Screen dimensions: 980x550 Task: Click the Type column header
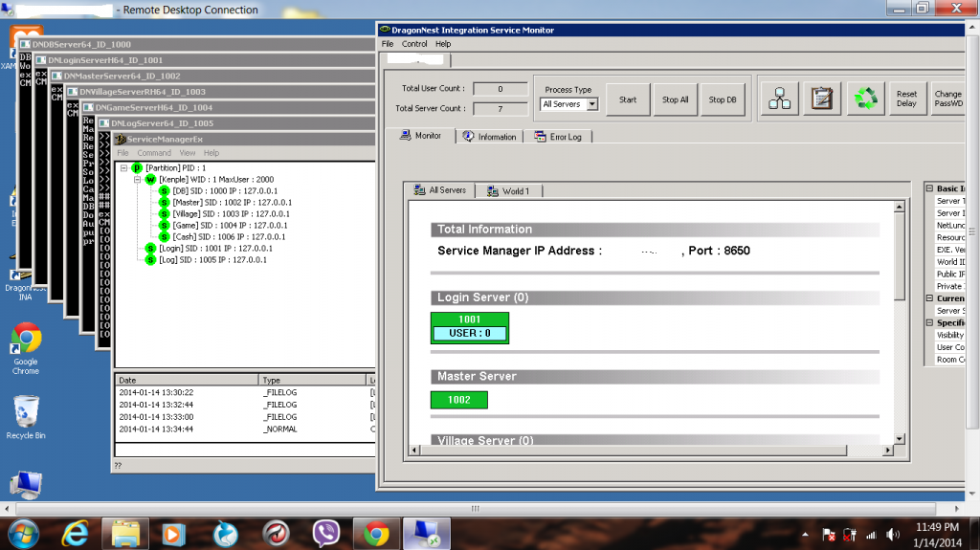point(313,380)
